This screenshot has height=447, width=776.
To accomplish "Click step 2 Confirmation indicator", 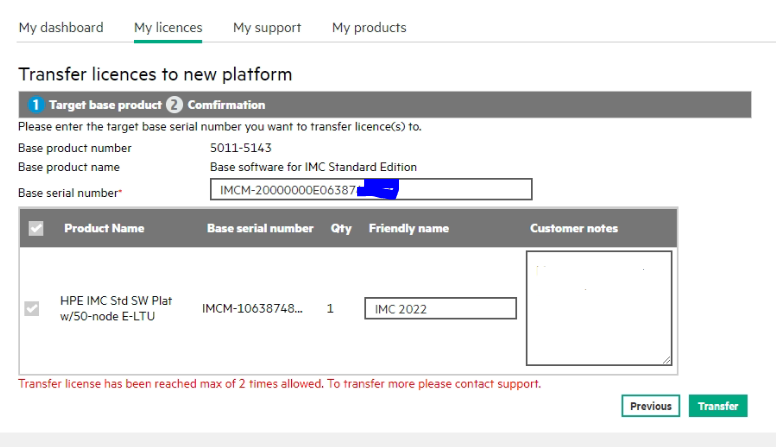I will point(216,105).
